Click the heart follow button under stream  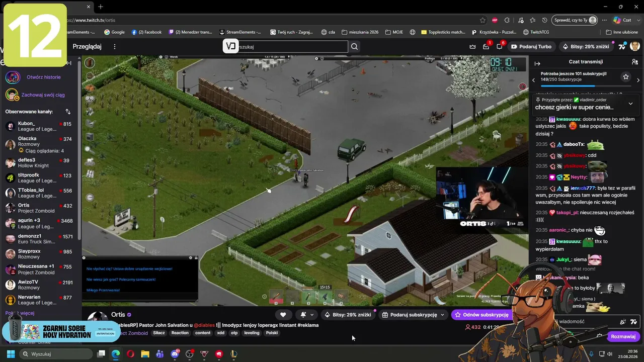(x=283, y=315)
